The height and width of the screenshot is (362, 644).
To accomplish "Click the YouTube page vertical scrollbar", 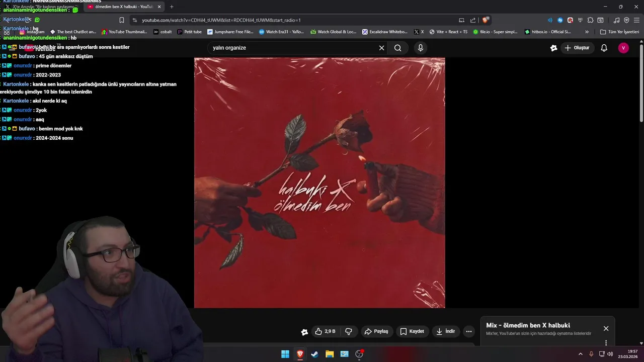I will point(641,83).
